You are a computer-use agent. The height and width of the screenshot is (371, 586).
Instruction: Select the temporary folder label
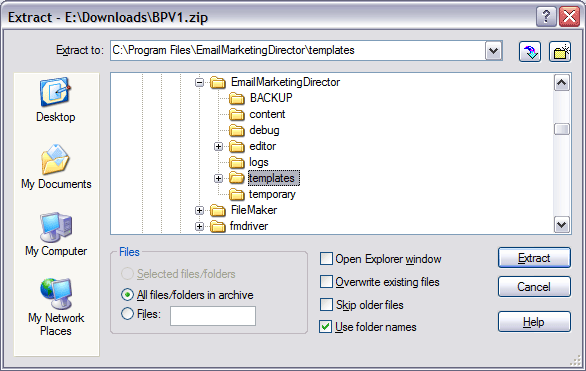272,194
